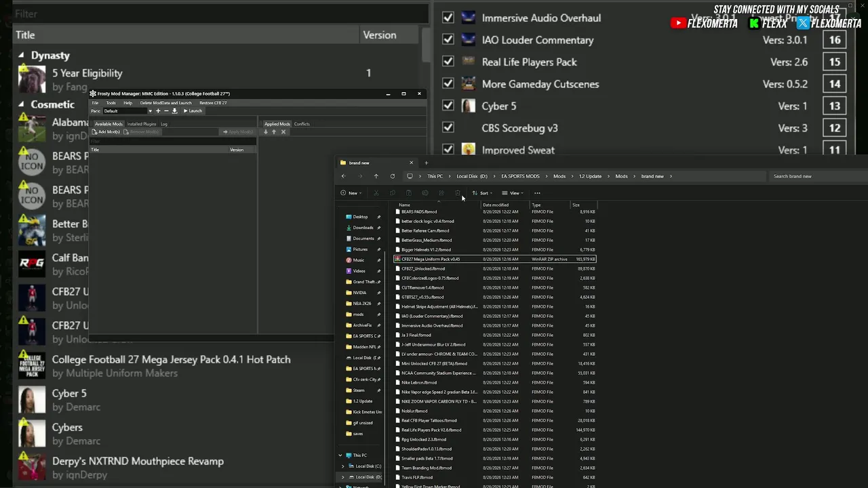Open the Documents quick access folder
Viewport: 868px width, 488px height.
click(363, 239)
